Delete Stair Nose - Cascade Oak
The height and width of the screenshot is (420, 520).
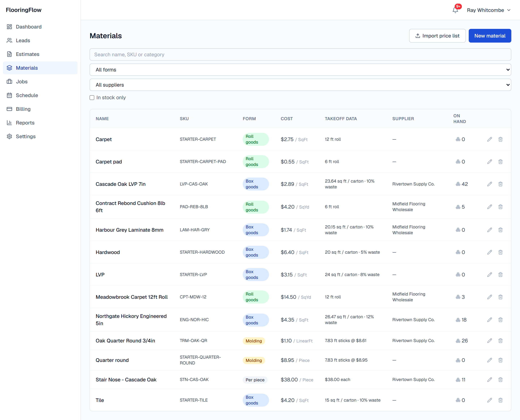500,380
